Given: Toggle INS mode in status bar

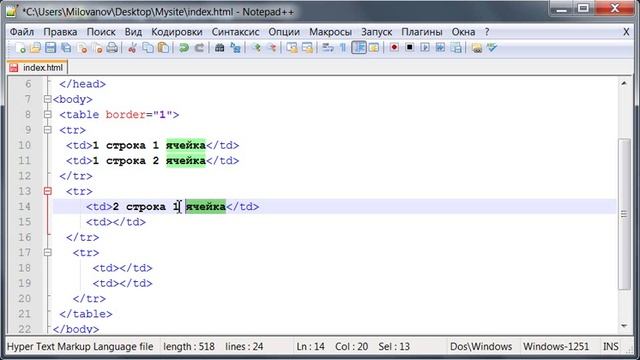Looking at the screenshot, I should coord(611,347).
